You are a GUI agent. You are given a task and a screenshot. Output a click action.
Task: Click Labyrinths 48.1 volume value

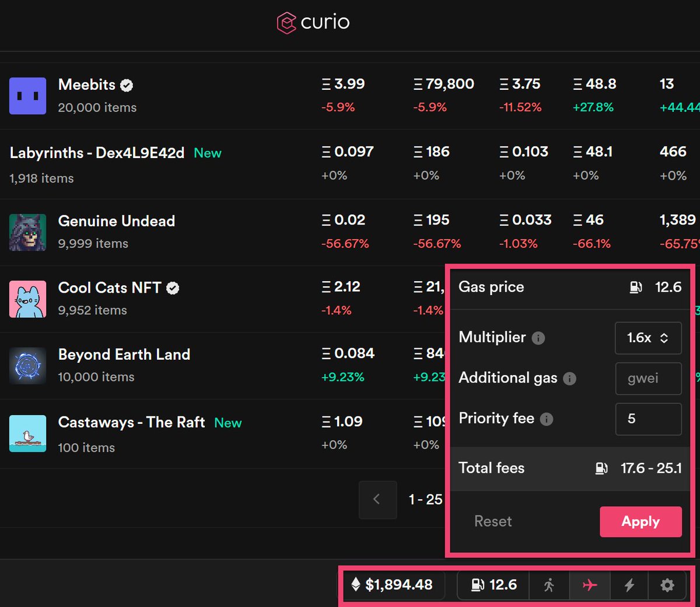(x=593, y=152)
